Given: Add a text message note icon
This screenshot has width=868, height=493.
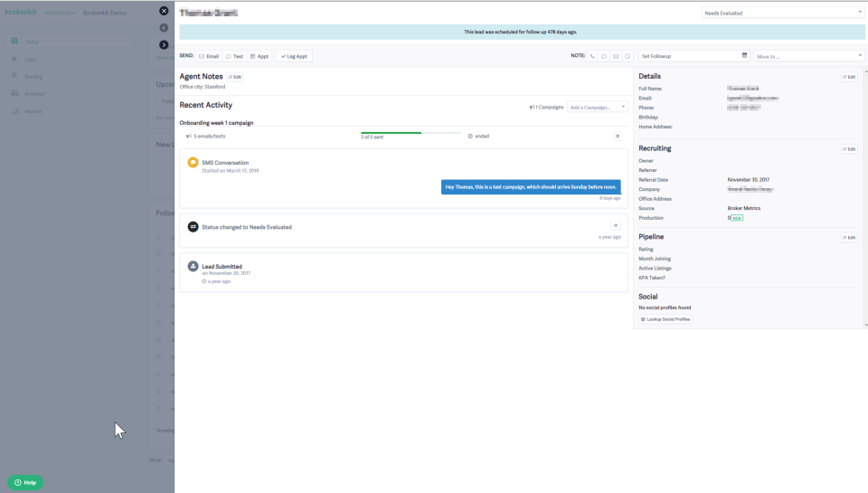Looking at the screenshot, I should click(x=604, y=56).
